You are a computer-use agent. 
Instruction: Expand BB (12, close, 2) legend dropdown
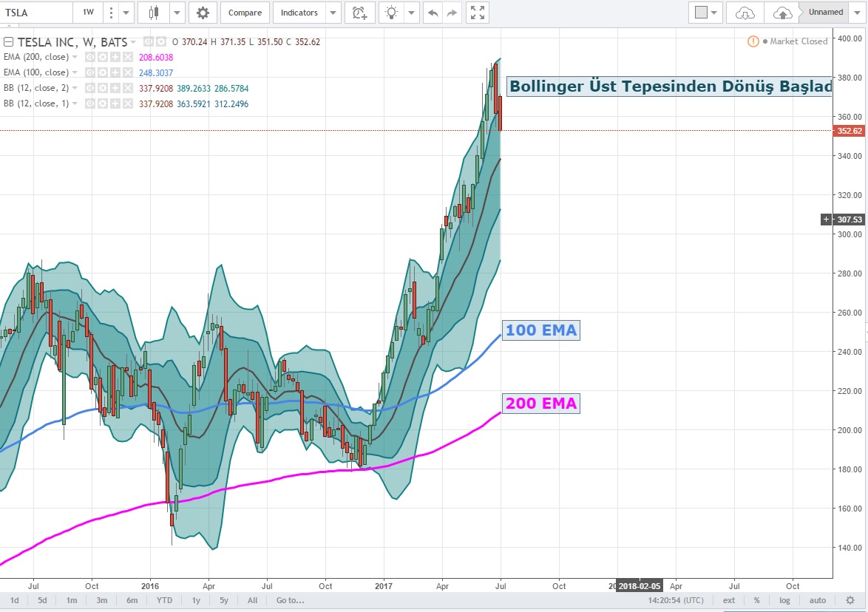coord(75,88)
